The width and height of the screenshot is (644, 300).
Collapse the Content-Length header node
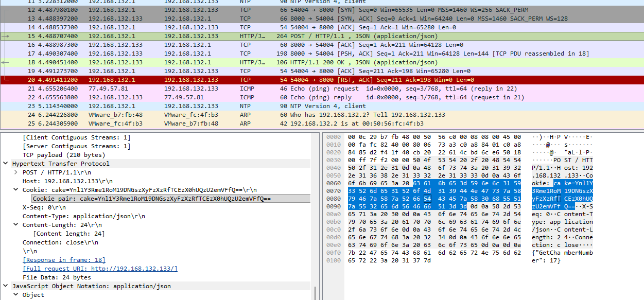pyautogui.click(x=16, y=225)
